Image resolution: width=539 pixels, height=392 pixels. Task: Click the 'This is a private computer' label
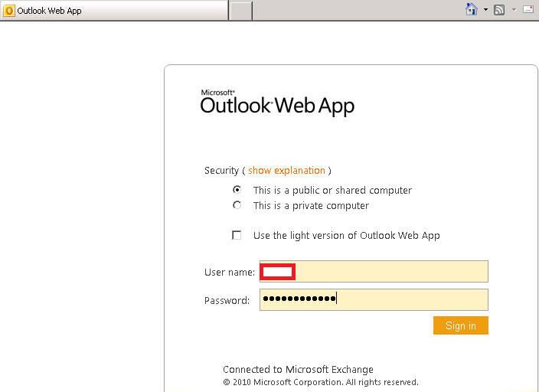(x=311, y=206)
